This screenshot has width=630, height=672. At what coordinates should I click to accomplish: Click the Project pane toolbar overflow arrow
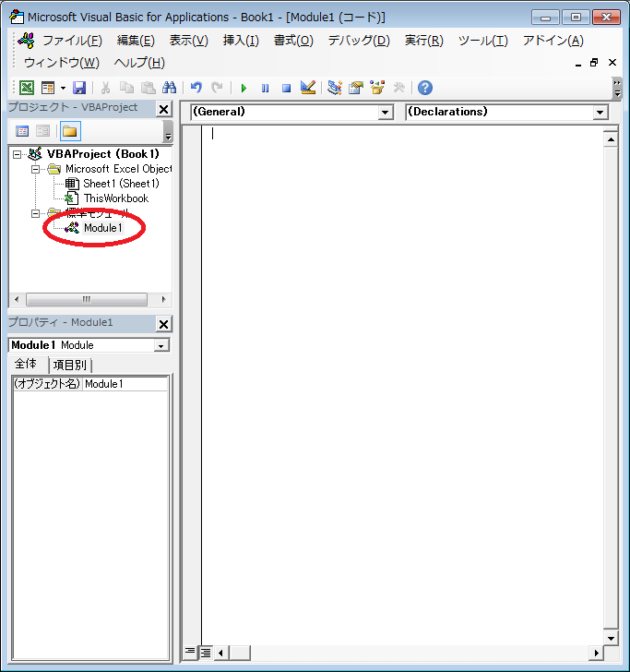[168, 132]
